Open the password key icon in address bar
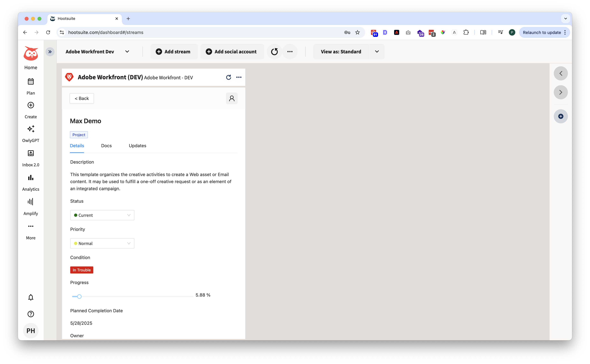Viewport: 590px width, 364px height. point(347,33)
